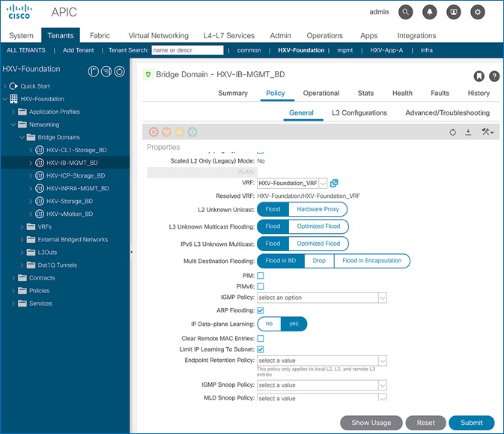This screenshot has width=504, height=434.
Task: Open the ALL TENANTS link
Action: coord(26,50)
